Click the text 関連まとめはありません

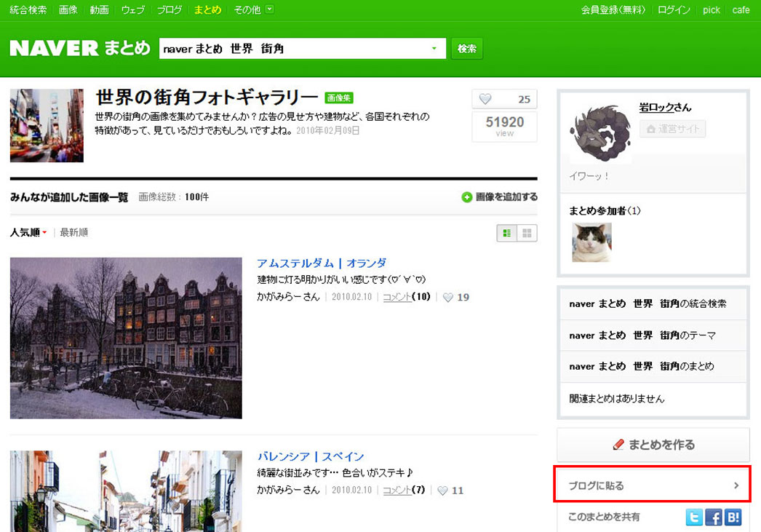click(x=616, y=399)
